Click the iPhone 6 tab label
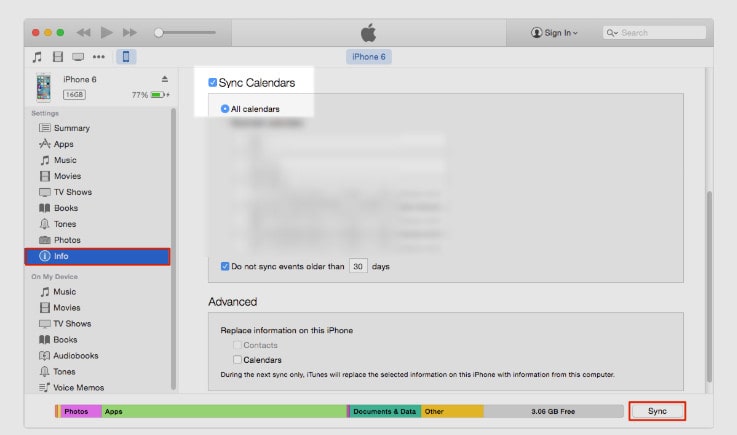The width and height of the screenshot is (737, 435). pyautogui.click(x=369, y=57)
